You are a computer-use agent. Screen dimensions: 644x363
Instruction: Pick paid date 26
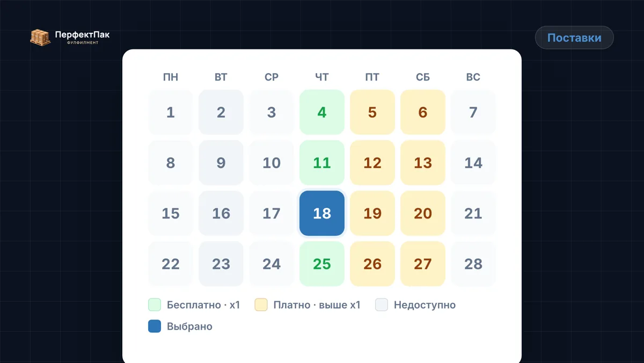click(372, 264)
